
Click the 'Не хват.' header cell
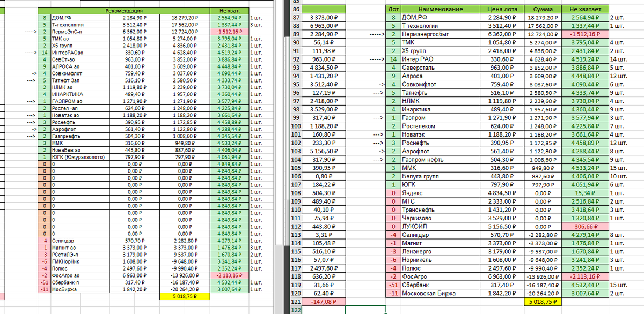(x=230, y=10)
